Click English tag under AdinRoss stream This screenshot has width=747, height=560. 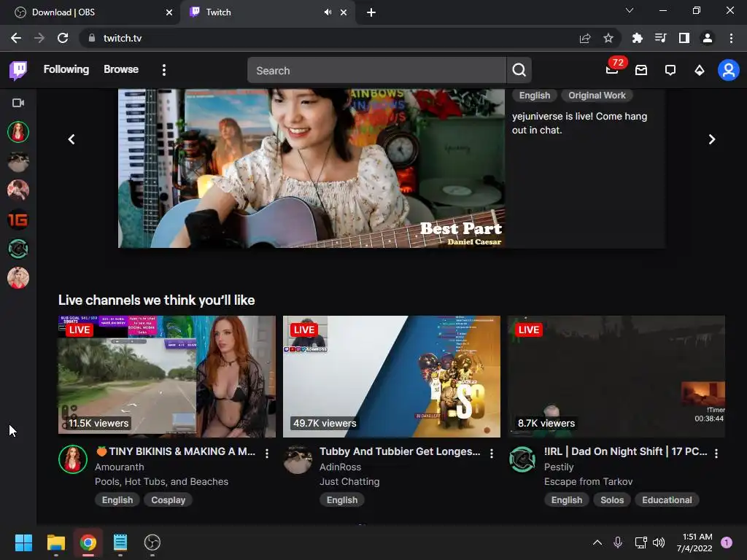coord(342,500)
